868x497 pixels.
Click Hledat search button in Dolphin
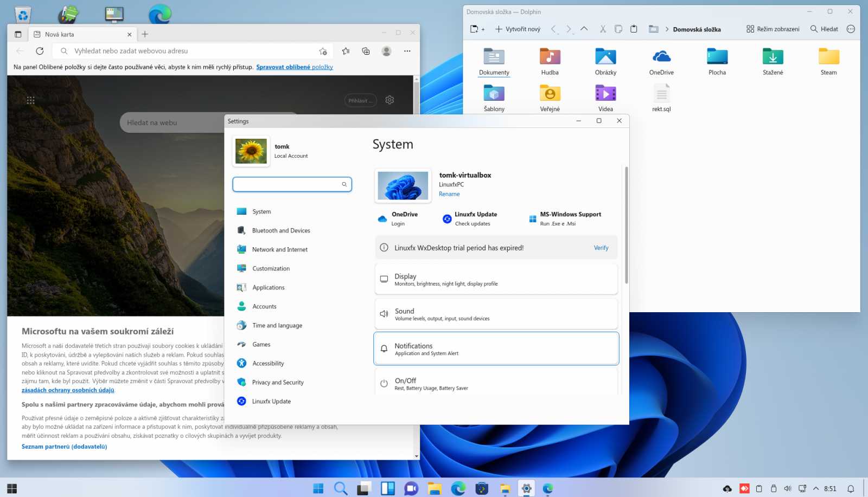tap(824, 29)
